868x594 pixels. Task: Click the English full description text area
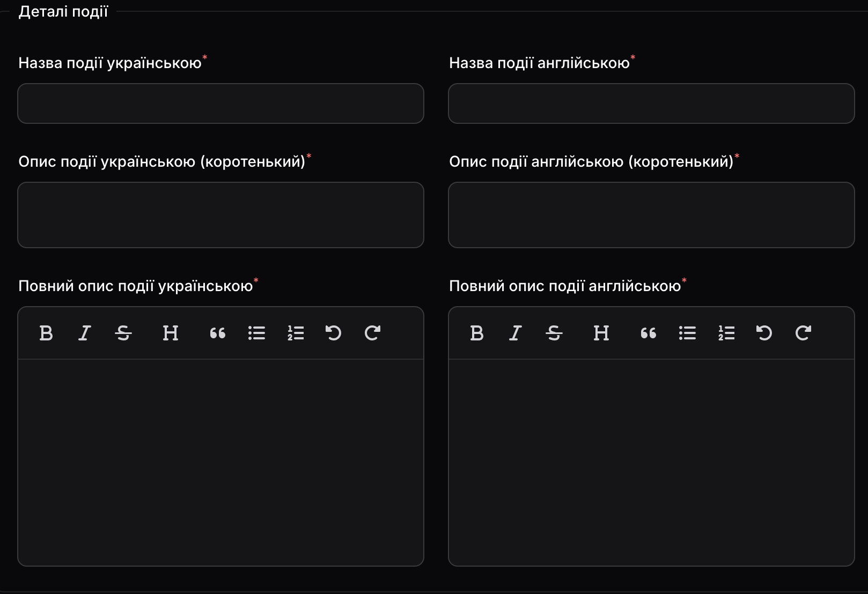tap(651, 461)
